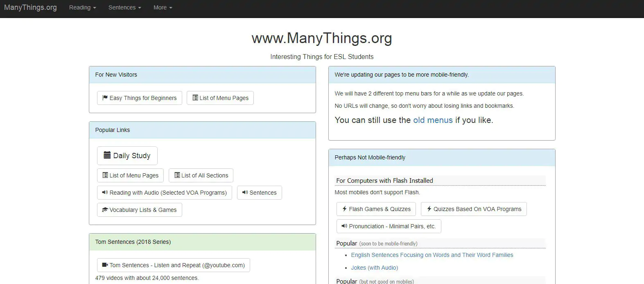This screenshot has height=284, width=644.
Task: Click the speaker icon on Reading with Audio
Action: coord(105,193)
